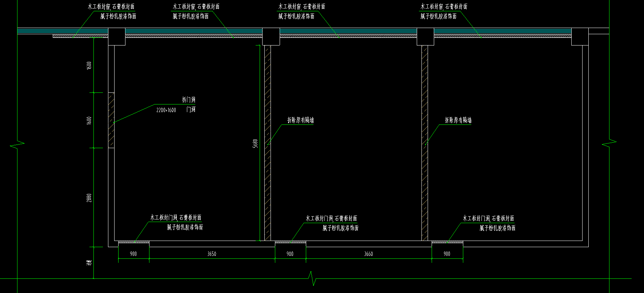Pick the vertical '5680' dimension text
644x293 pixels.
point(255,143)
